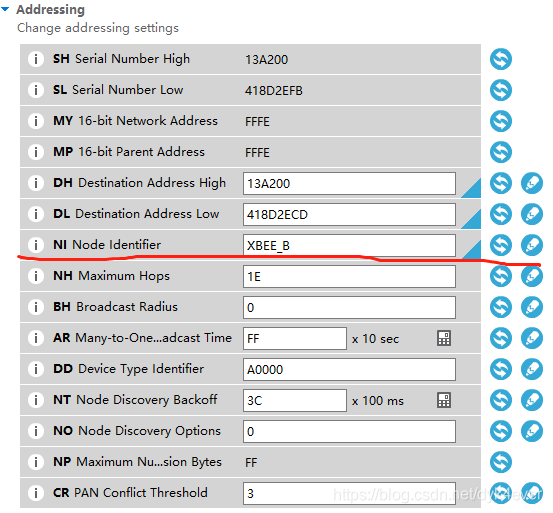Edit the NH Maximum Hops field

[349, 276]
